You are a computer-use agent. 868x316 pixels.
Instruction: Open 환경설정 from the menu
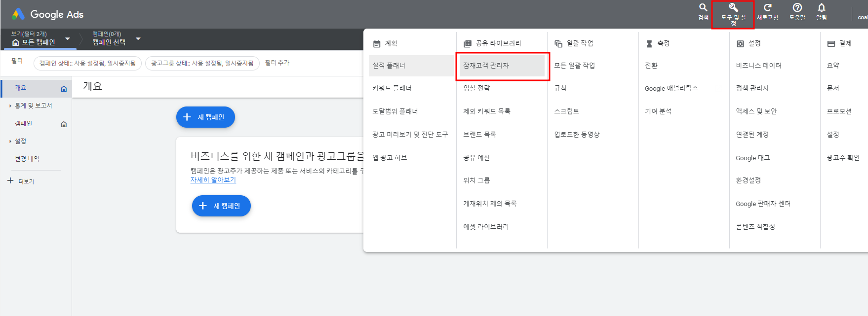click(x=749, y=180)
